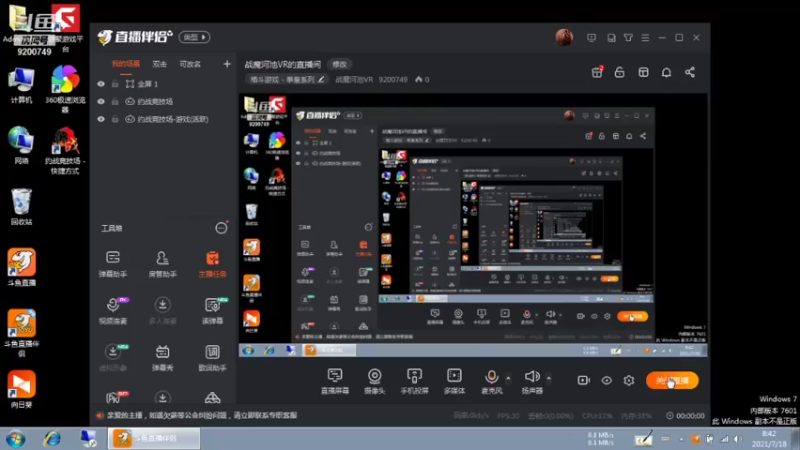Click the orange 关闭直播 button
Image resolution: width=800 pixels, height=450 pixels.
[672, 381]
